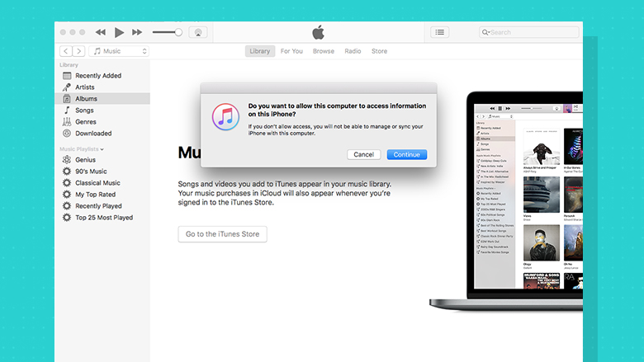The width and height of the screenshot is (644, 362).
Task: Open the Up Next list button
Action: pos(439,32)
